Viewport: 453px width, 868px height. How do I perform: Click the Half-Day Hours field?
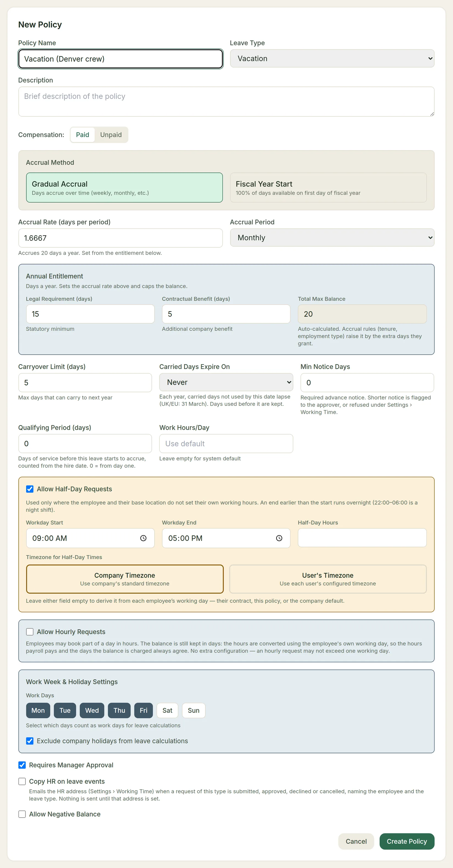362,538
